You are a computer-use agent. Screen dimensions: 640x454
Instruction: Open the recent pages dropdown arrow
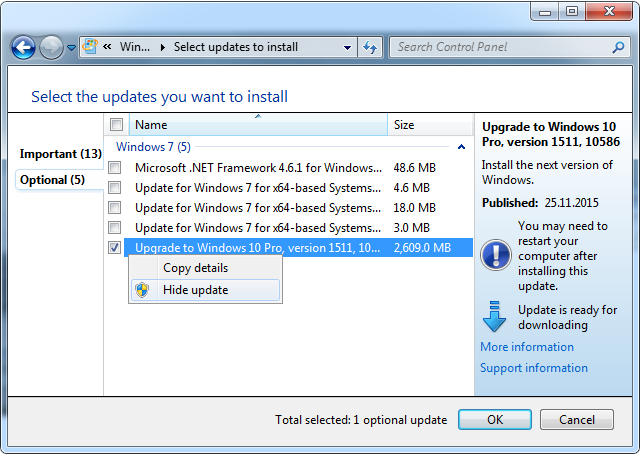point(71,48)
